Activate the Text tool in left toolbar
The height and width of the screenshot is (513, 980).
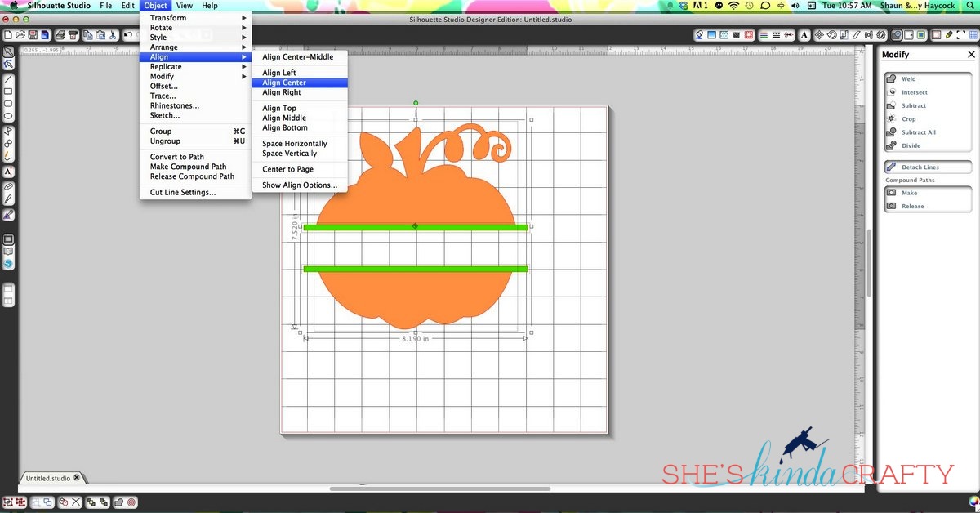tap(8, 172)
